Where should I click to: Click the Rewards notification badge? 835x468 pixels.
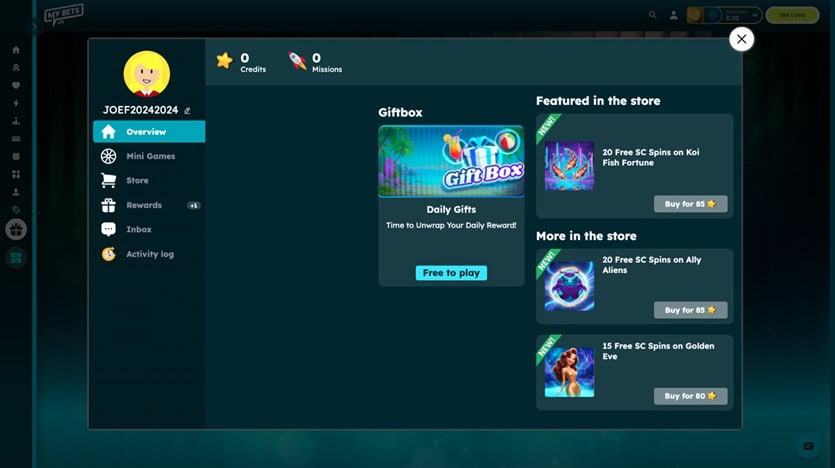(x=194, y=206)
